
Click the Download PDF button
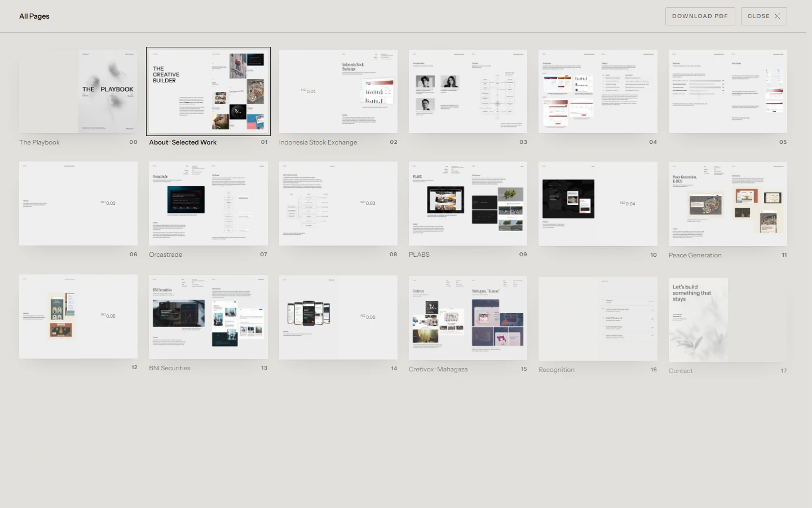700,16
